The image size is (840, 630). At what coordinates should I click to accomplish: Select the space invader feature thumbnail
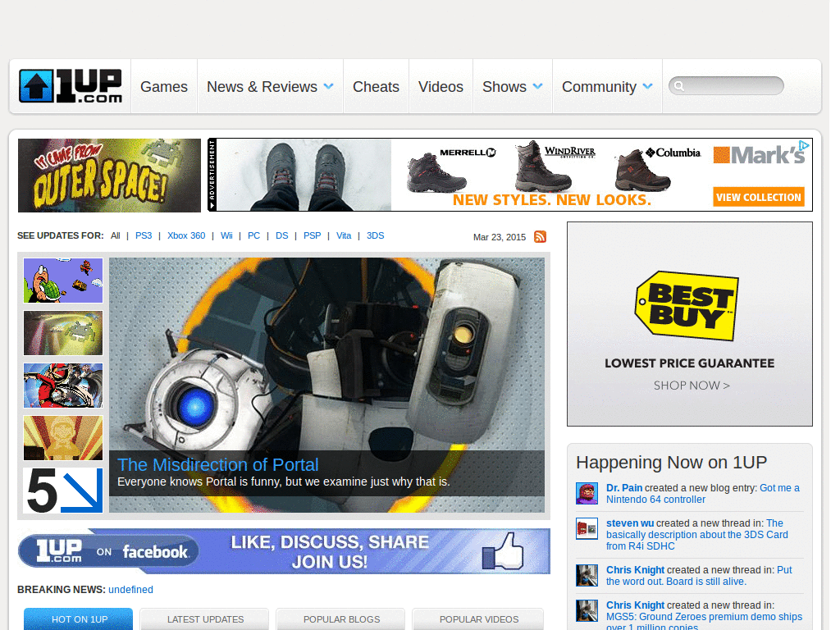63,333
